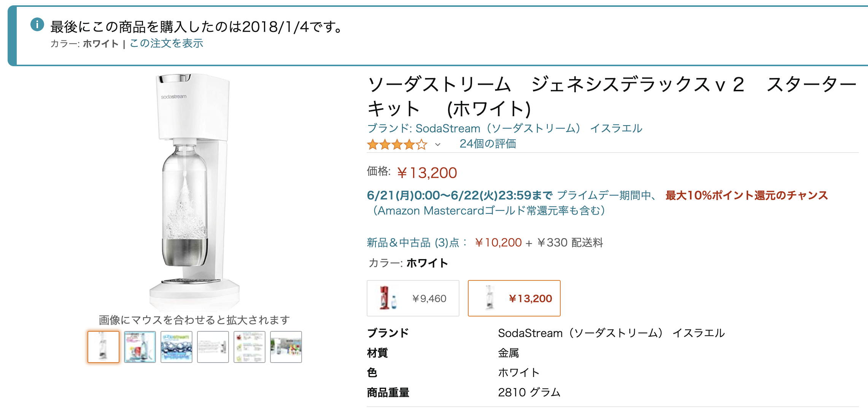Open the 24個の評価 reviews link
The height and width of the screenshot is (420, 868).
[x=488, y=144]
